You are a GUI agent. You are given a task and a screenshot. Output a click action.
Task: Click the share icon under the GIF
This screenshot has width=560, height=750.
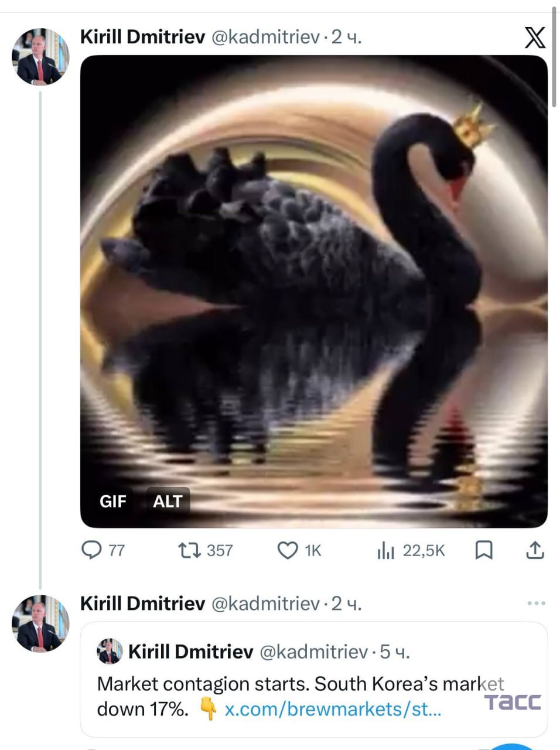coord(535,550)
